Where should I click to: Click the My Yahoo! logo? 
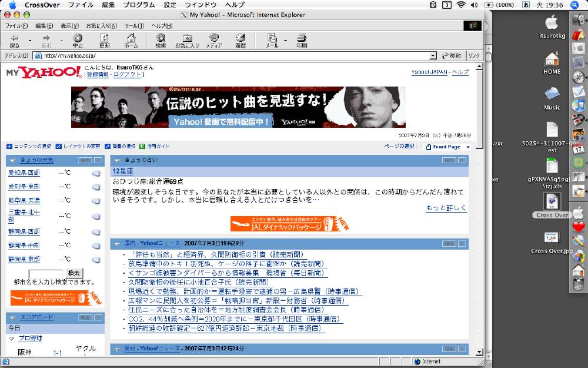(x=44, y=72)
